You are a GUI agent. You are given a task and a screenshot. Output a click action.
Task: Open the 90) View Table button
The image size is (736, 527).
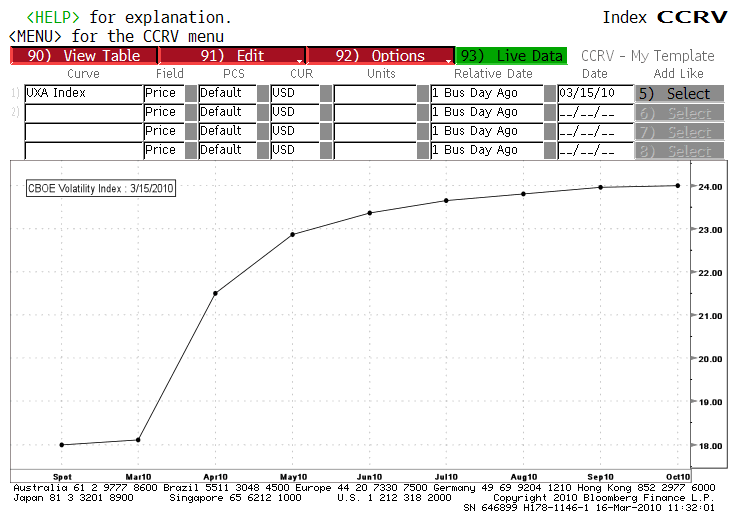pos(84,56)
